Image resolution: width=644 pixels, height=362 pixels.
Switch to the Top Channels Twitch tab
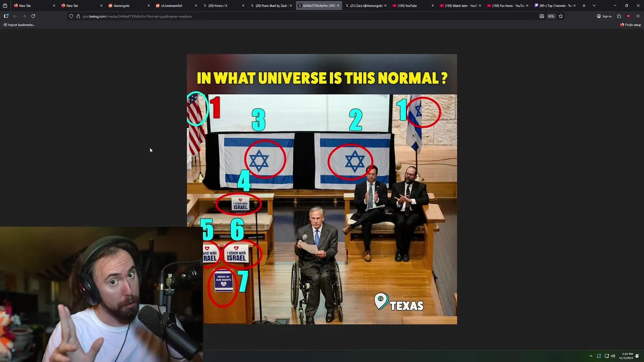553,6
